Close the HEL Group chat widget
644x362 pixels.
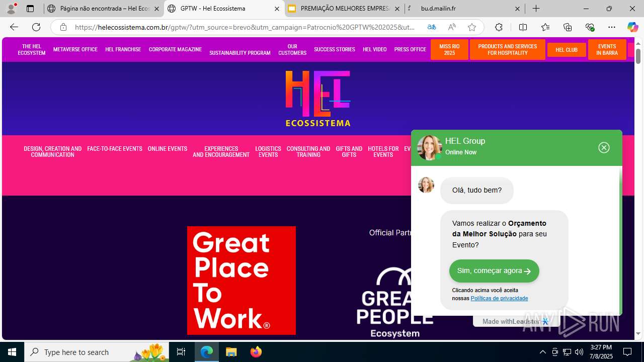pos(604,147)
